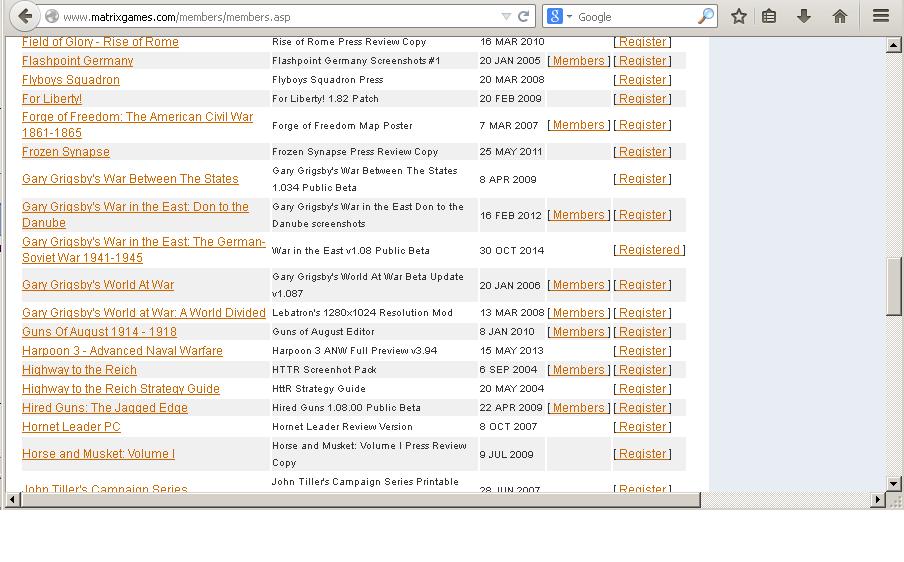The image size is (904, 562).
Task: Click Members link for Highway to the Reich
Action: (x=578, y=369)
